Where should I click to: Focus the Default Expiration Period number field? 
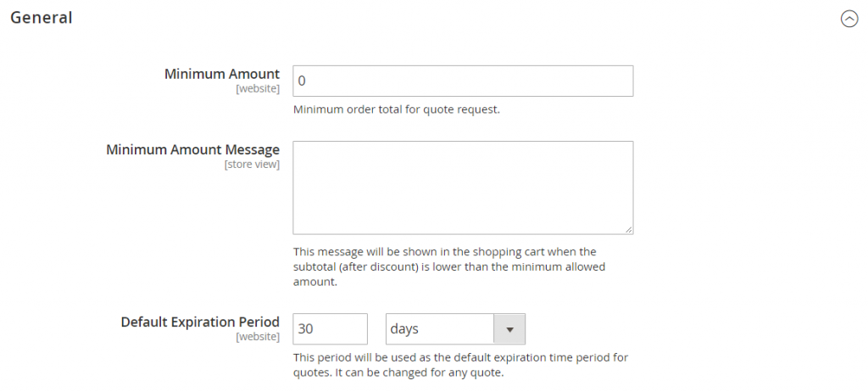click(330, 329)
